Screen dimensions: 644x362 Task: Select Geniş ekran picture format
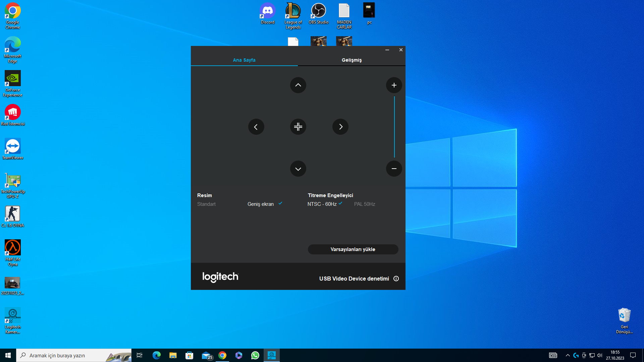pos(261,204)
